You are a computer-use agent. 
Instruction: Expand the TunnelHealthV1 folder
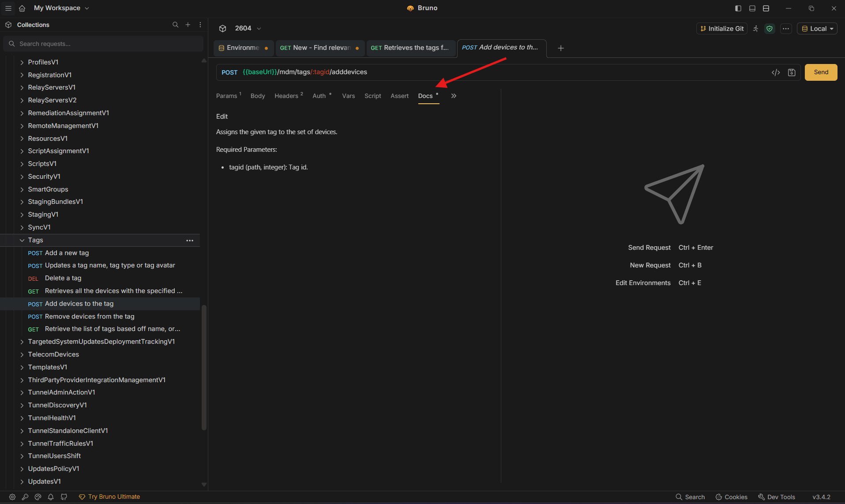point(22,418)
